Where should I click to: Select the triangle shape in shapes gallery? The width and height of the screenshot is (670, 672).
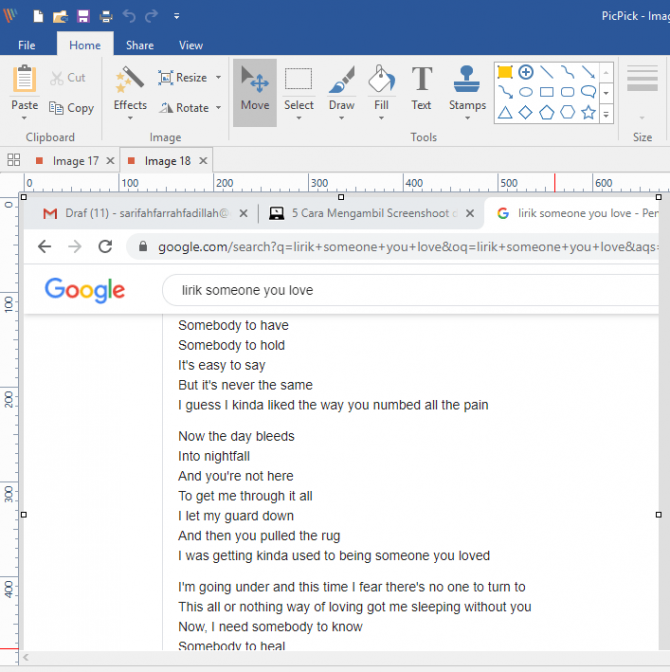pyautogui.click(x=505, y=112)
